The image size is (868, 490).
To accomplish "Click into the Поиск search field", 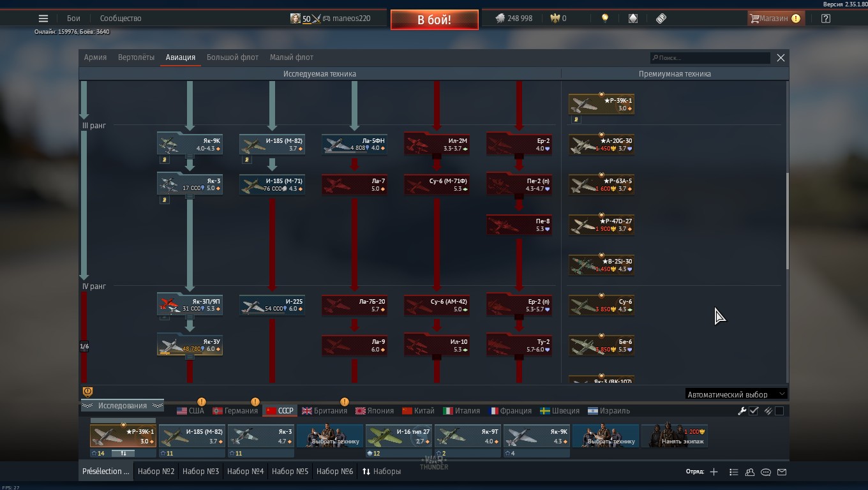I will 710,57.
